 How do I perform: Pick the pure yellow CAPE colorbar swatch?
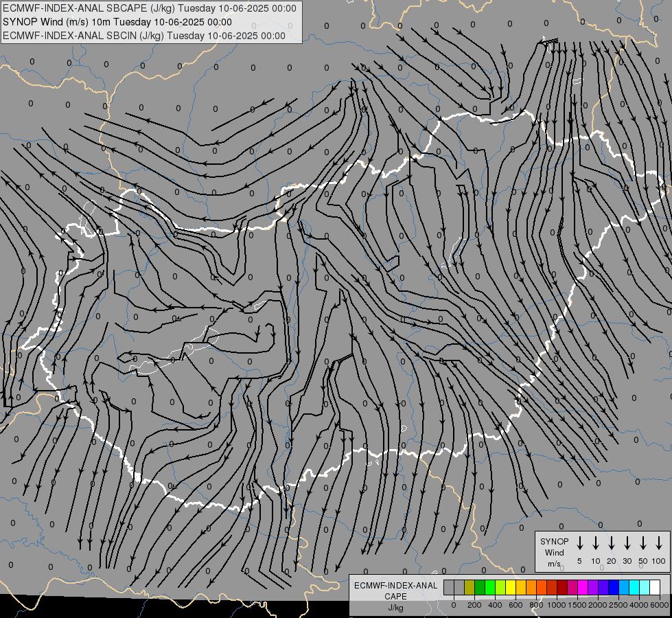click(511, 587)
